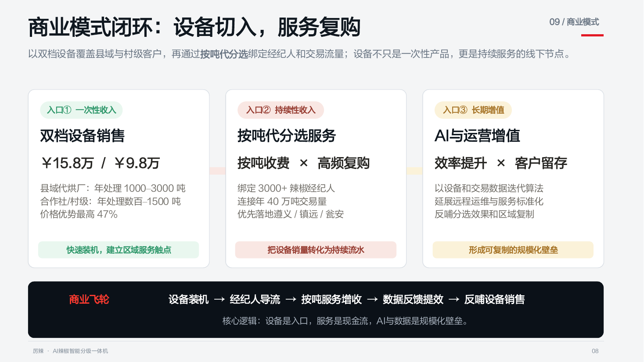Click the red label 商业飞轮
Viewport: 644px width, 362px height.
coord(89,300)
